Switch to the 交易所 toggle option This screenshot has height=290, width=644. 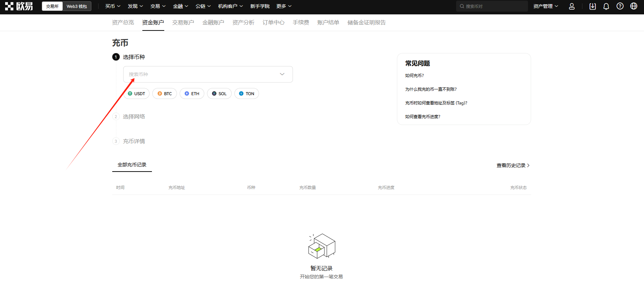click(52, 6)
